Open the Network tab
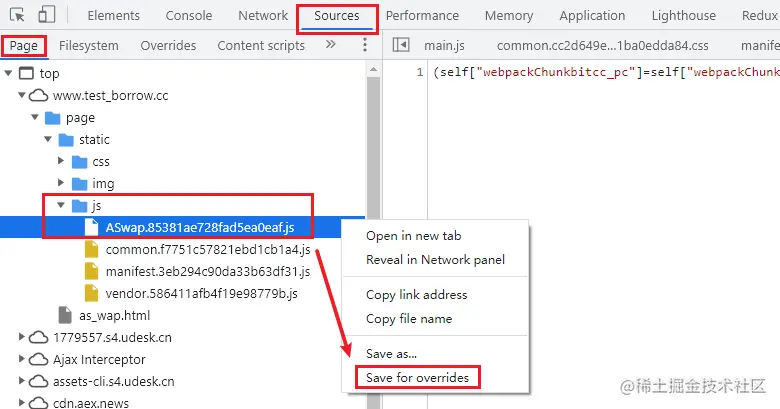 [x=263, y=15]
